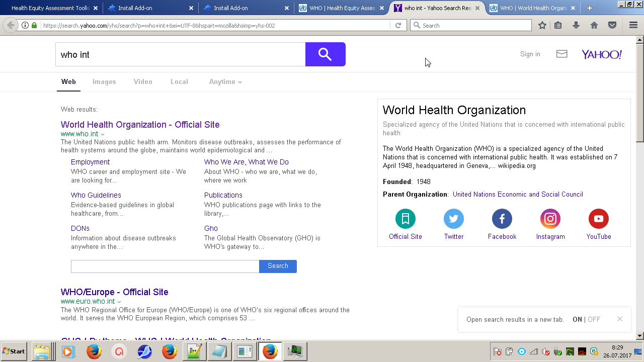Save the page to Pocket

pos(612,25)
